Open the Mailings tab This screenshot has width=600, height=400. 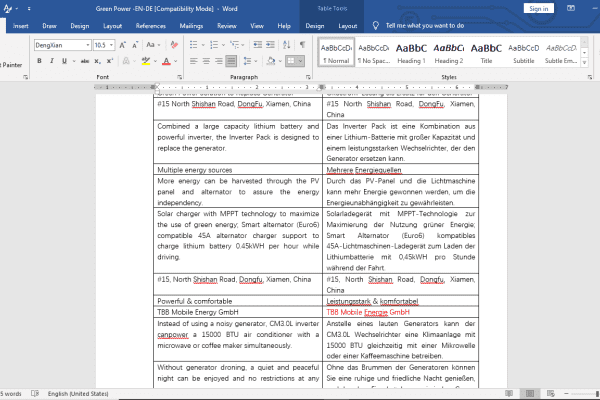(191, 26)
